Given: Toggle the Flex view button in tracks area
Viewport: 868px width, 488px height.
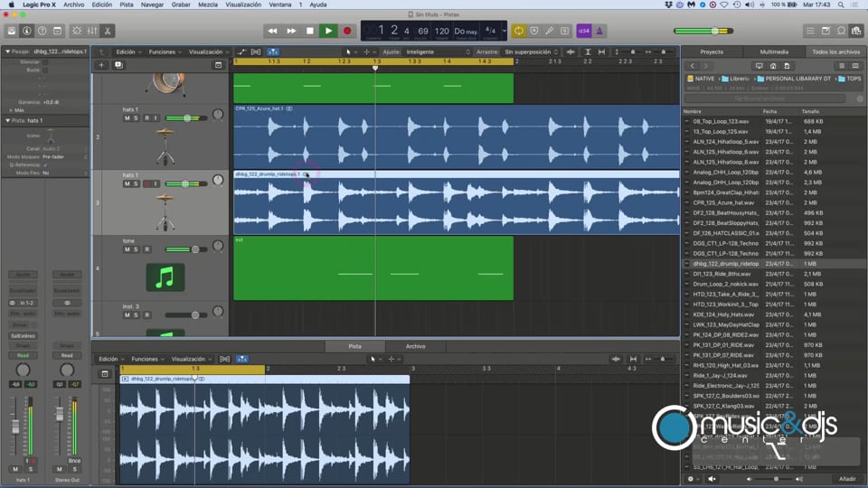Looking at the screenshot, I should pos(256,52).
